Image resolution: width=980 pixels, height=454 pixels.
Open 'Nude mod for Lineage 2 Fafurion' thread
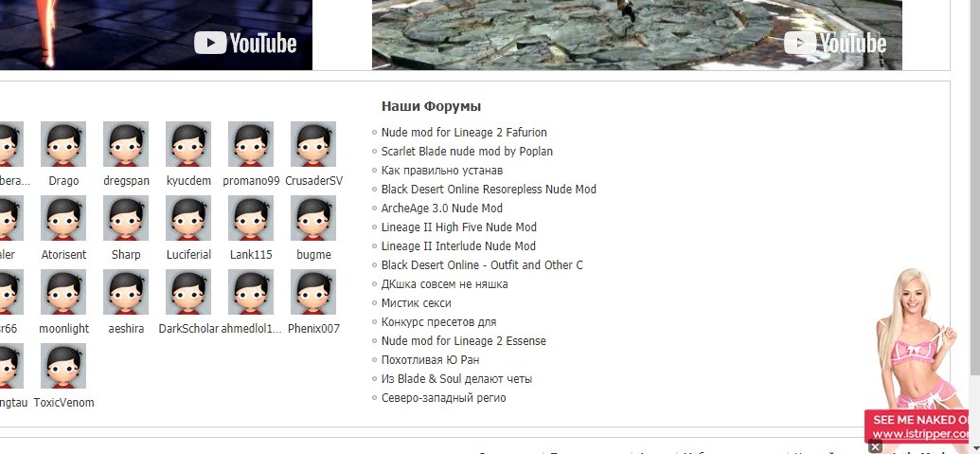[464, 133]
